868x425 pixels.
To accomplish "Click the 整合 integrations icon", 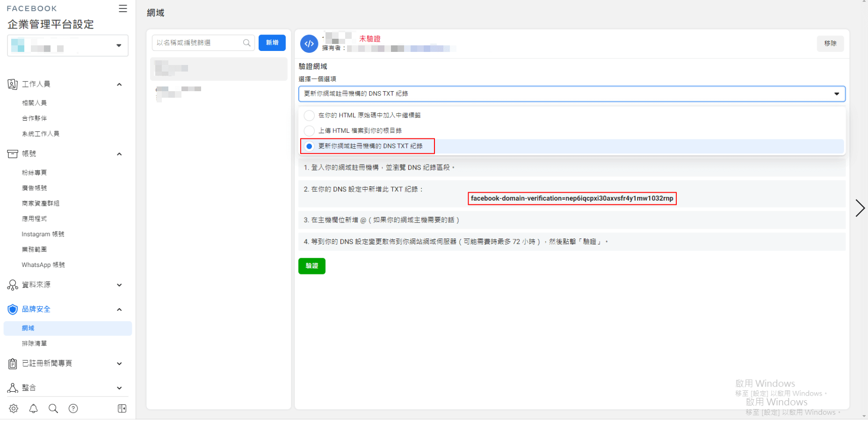I will (13, 388).
